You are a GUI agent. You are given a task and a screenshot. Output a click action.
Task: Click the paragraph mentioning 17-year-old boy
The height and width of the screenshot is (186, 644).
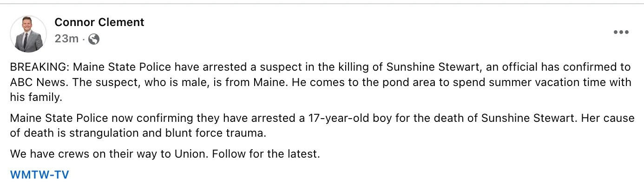320,126
